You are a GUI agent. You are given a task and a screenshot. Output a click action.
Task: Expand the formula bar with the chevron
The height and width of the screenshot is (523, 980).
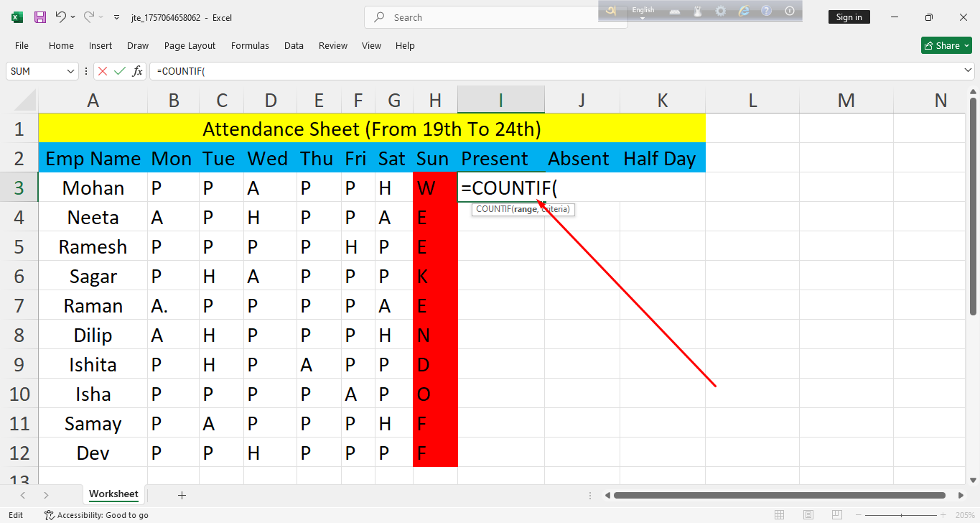968,70
